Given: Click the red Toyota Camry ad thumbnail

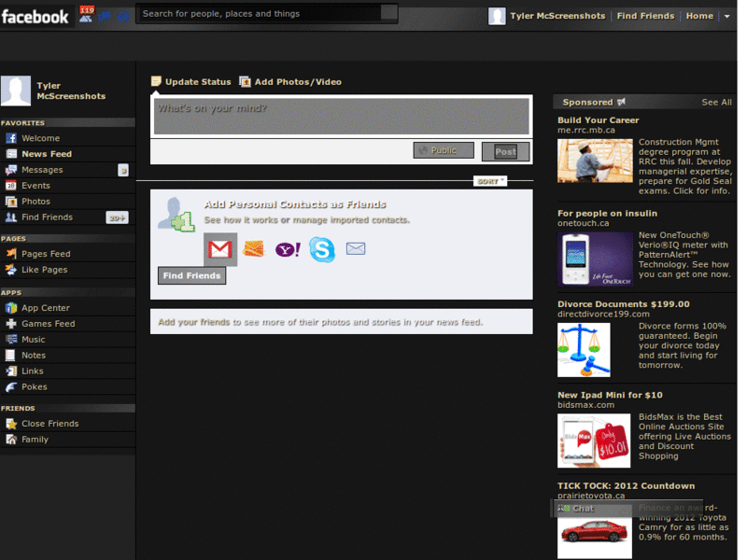Looking at the screenshot, I should [x=595, y=531].
